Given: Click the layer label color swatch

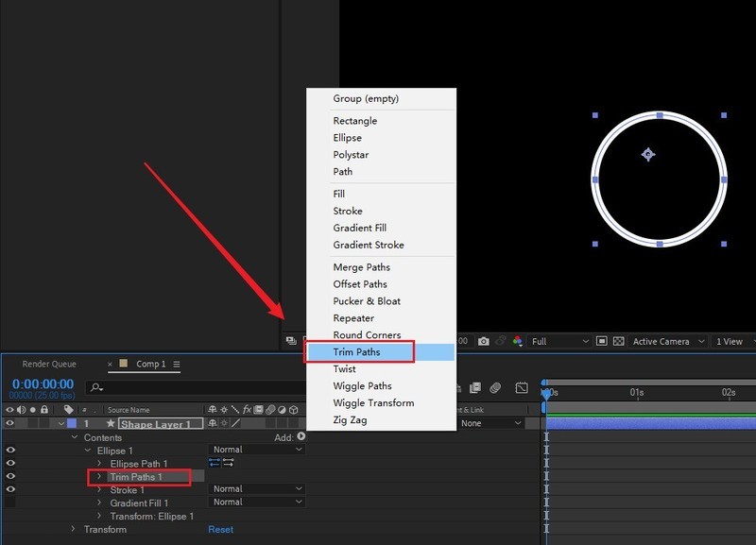Looking at the screenshot, I should coord(72,424).
